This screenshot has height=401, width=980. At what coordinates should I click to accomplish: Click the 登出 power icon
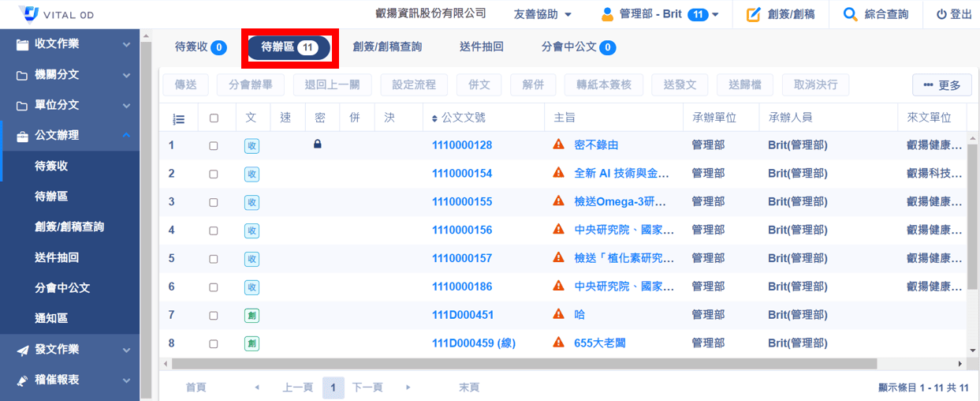(941, 14)
